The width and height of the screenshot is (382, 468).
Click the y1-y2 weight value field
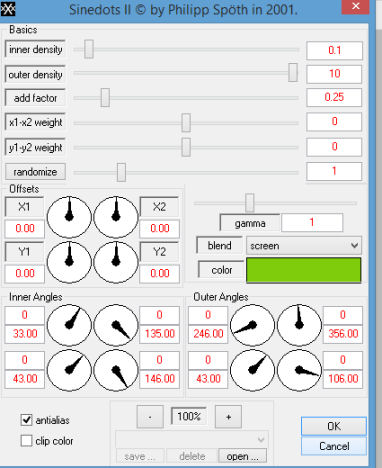click(x=334, y=147)
